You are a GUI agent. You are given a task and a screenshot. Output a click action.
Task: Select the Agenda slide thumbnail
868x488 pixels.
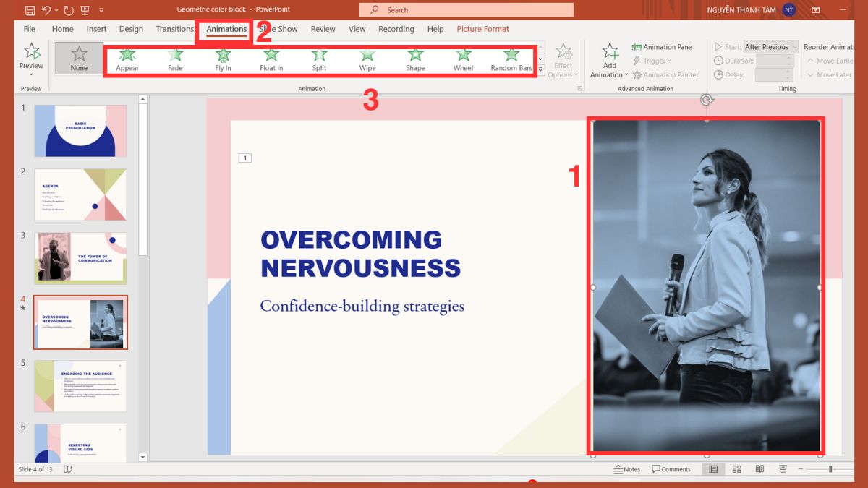pyautogui.click(x=80, y=194)
